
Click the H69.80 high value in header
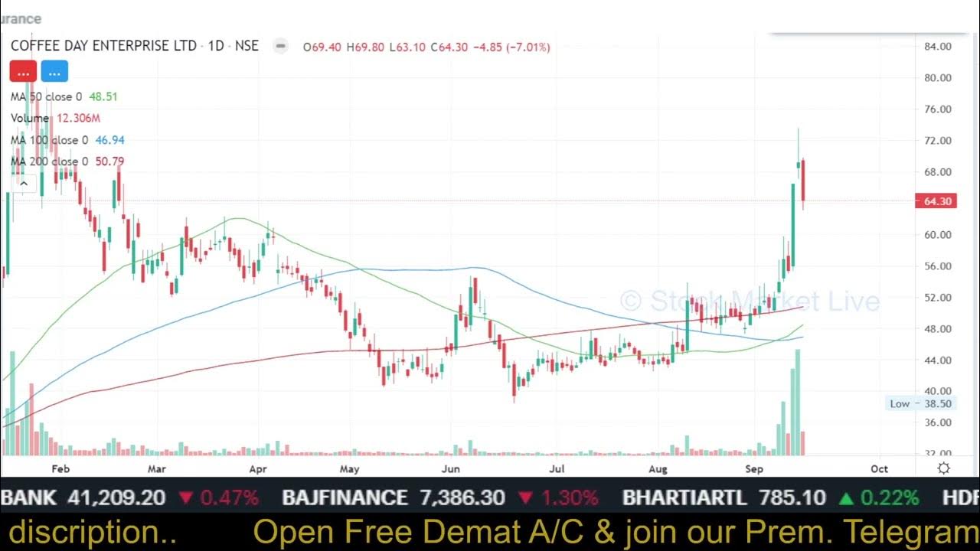coord(365,47)
